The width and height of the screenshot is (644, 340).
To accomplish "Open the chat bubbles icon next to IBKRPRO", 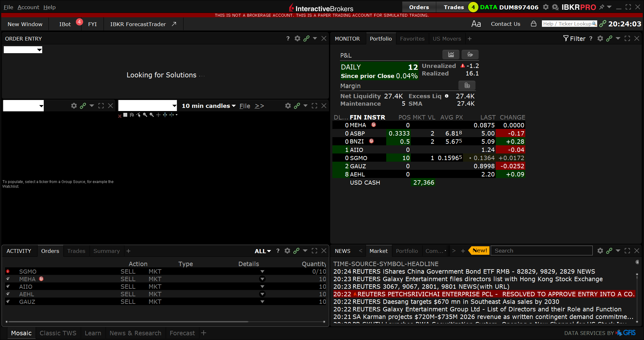I will tap(555, 7).
